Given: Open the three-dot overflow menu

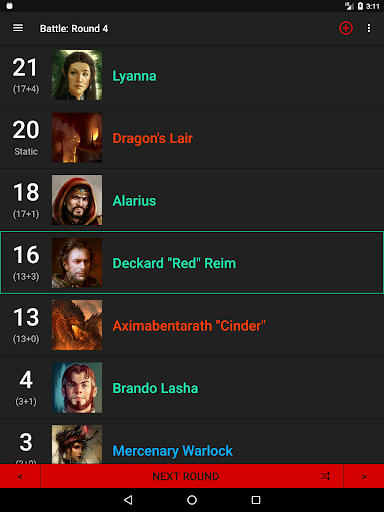Looking at the screenshot, I should click(369, 28).
